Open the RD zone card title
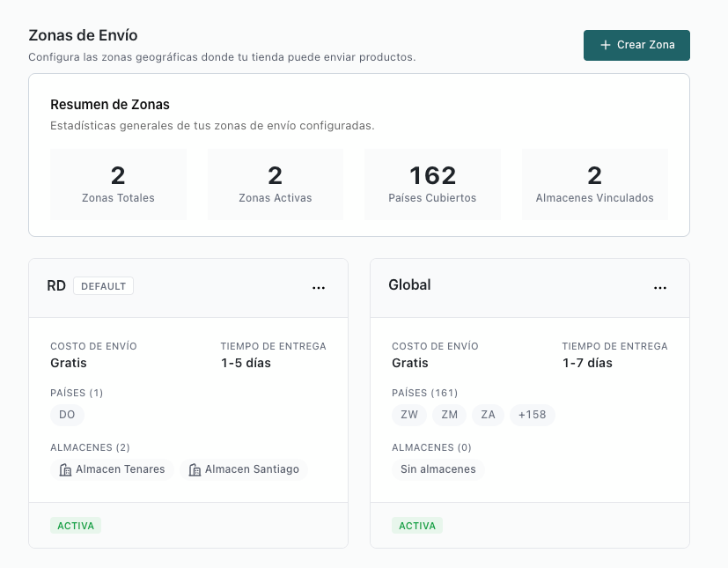 (x=55, y=285)
